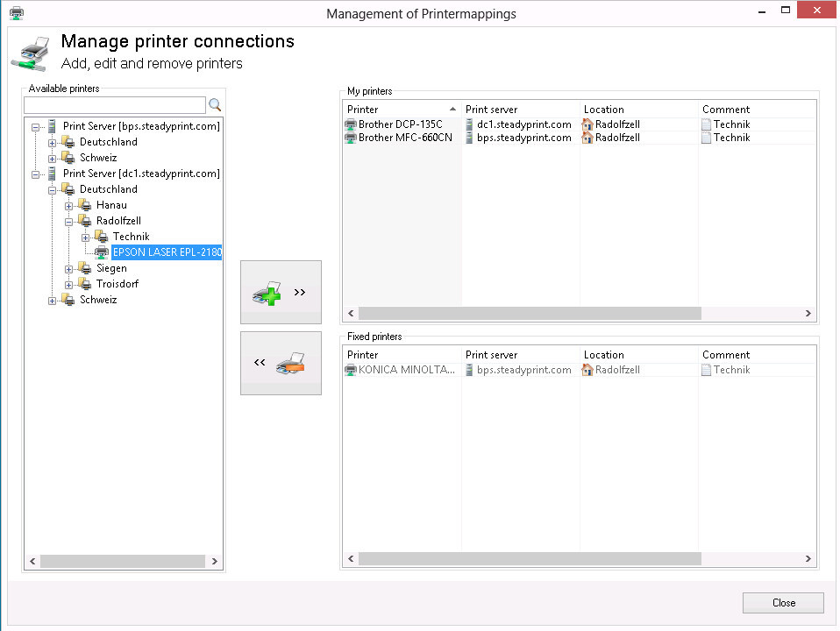This screenshot has height=631, width=840.
Task: Select the EPSON LASER EPL-2180 printer
Action: (x=167, y=252)
